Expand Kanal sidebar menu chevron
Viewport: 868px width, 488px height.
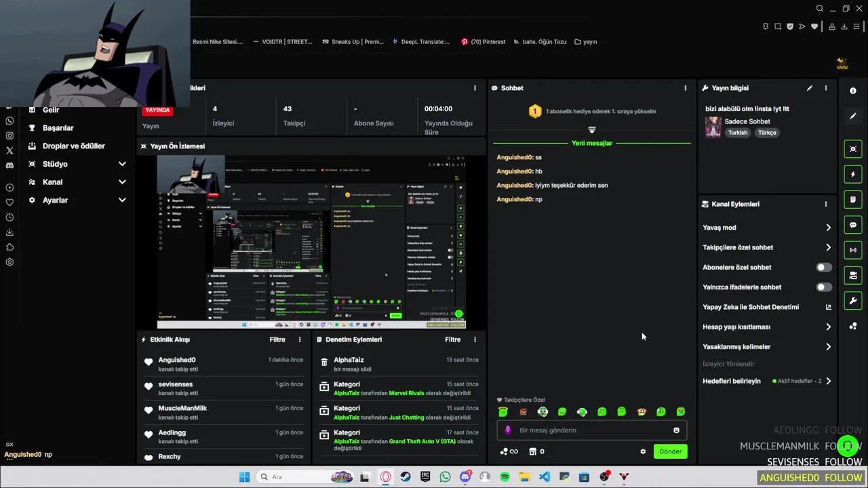tap(122, 182)
